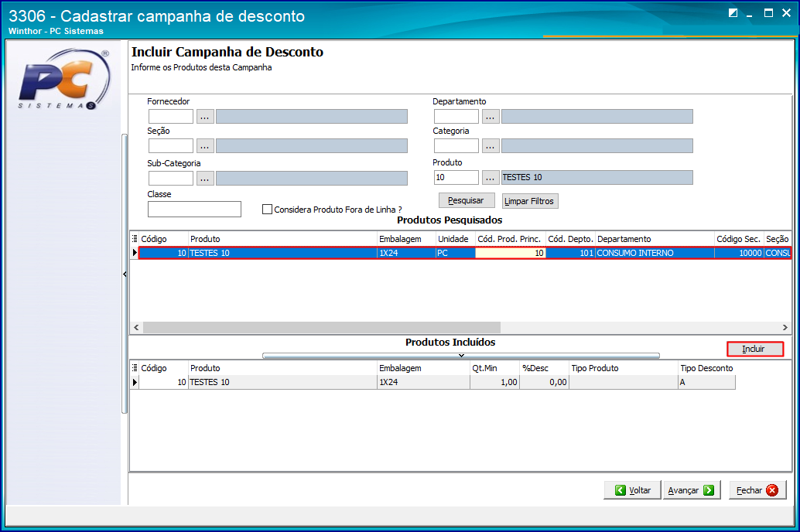Open column chooser icon in Produtos Incluídos grid
The height and width of the screenshot is (532, 800).
pyautogui.click(x=135, y=368)
